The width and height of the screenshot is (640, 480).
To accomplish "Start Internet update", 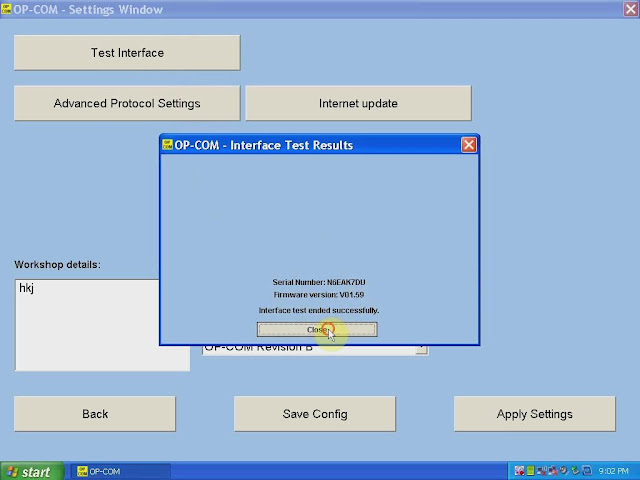I will (x=358, y=103).
